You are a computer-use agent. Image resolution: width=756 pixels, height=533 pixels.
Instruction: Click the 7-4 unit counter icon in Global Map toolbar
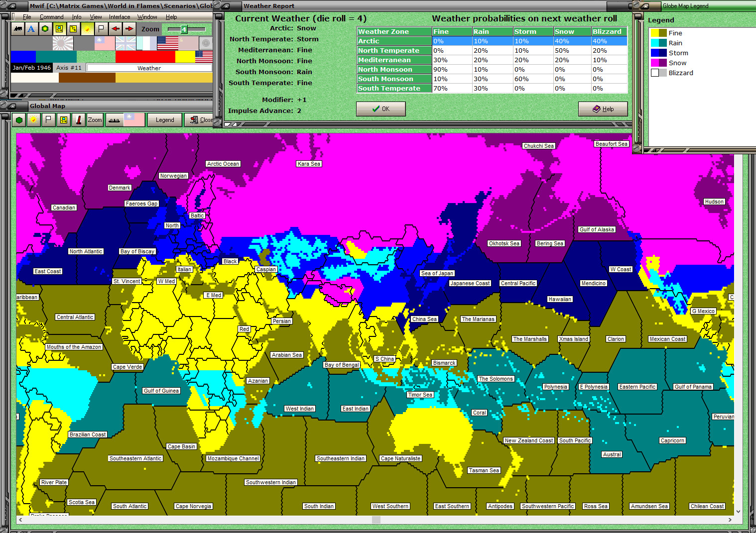63,120
